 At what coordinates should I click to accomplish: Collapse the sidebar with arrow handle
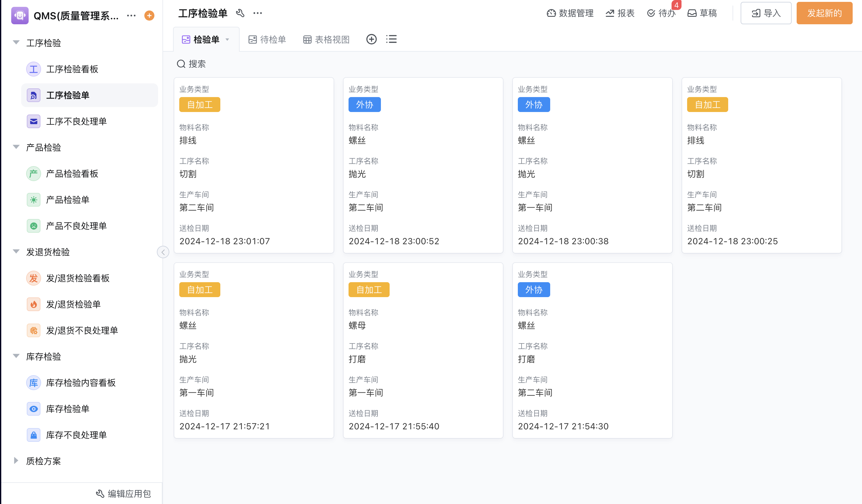163,252
